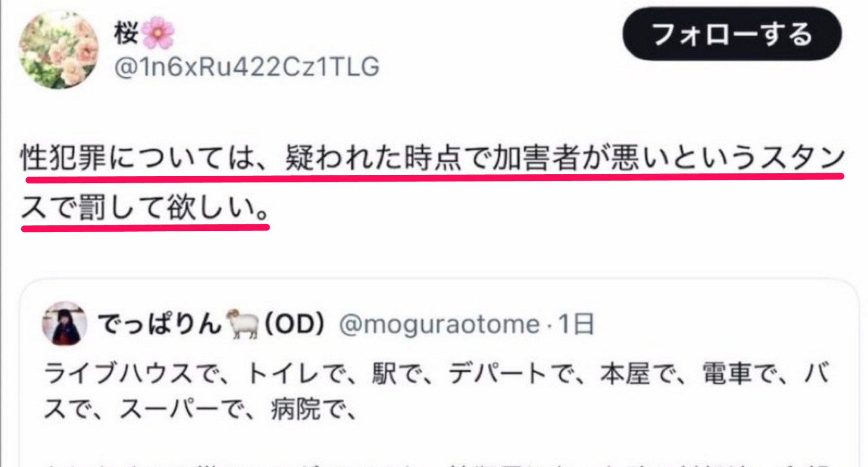Viewport: 868px width, 467px height.
Task: Open the quoted tweet avatar of でっぱりん
Action: click(64, 324)
